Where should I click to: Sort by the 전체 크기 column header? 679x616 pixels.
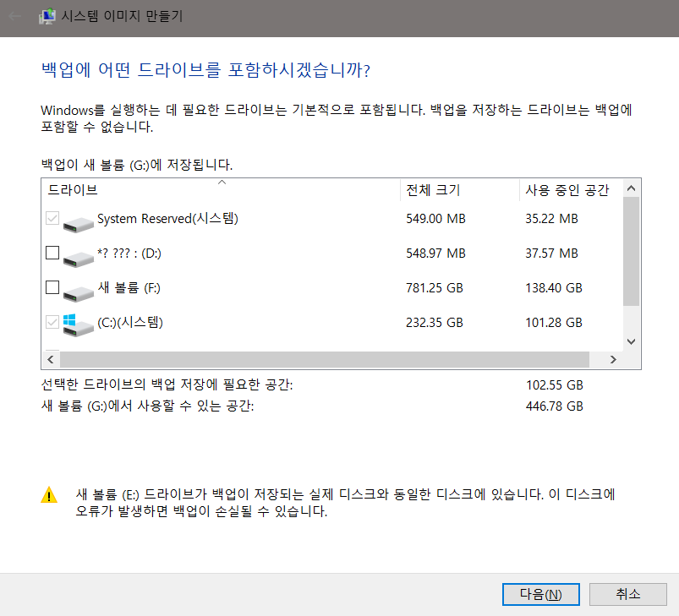(460, 190)
